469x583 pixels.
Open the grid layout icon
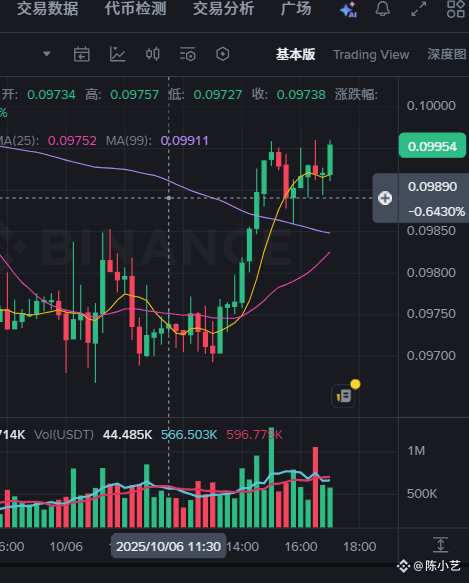click(456, 9)
